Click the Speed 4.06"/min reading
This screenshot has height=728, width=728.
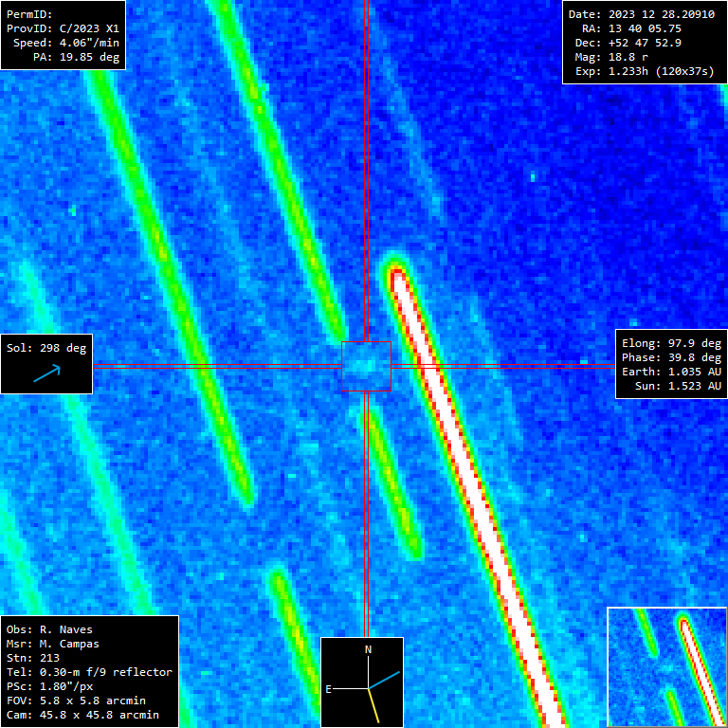click(x=66, y=43)
